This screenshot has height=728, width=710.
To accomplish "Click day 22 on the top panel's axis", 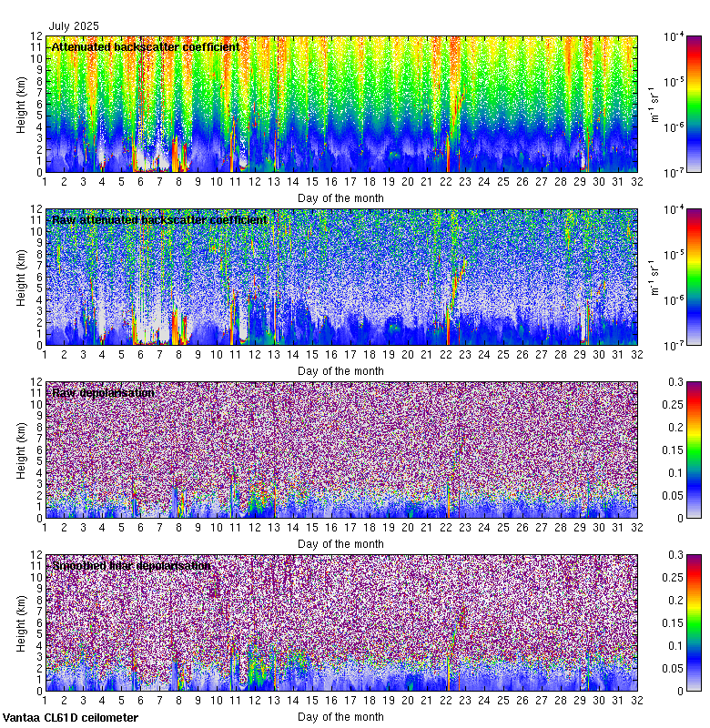I will click(446, 182).
